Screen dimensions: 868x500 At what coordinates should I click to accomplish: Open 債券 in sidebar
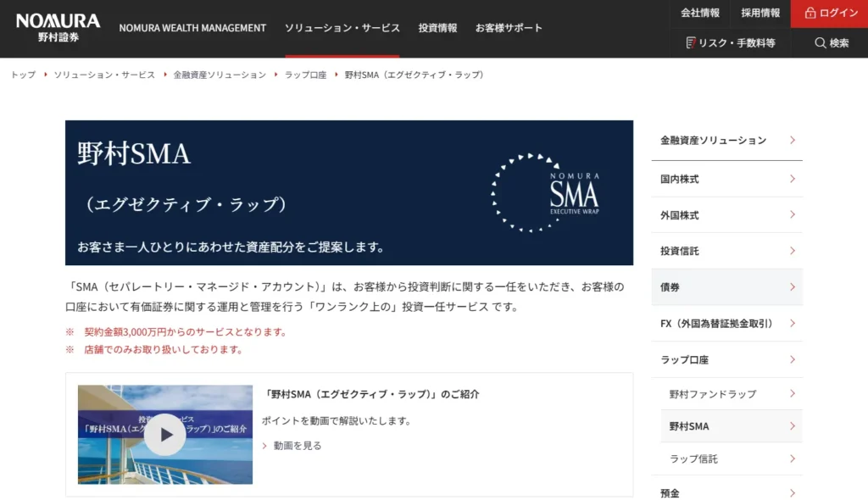pos(726,286)
